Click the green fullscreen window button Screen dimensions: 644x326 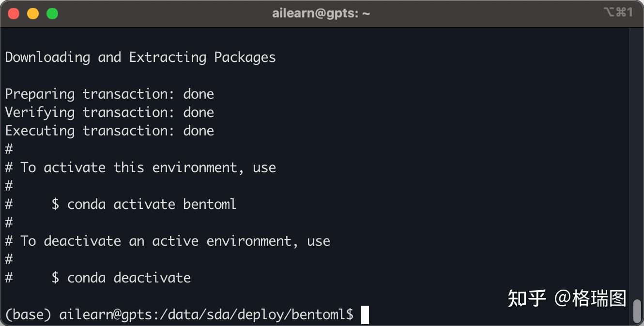pos(52,14)
